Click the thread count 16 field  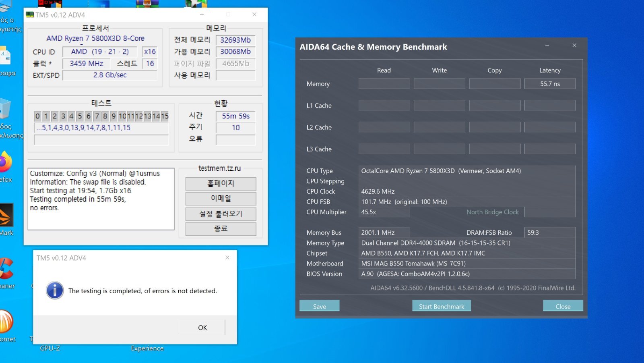[x=150, y=64]
